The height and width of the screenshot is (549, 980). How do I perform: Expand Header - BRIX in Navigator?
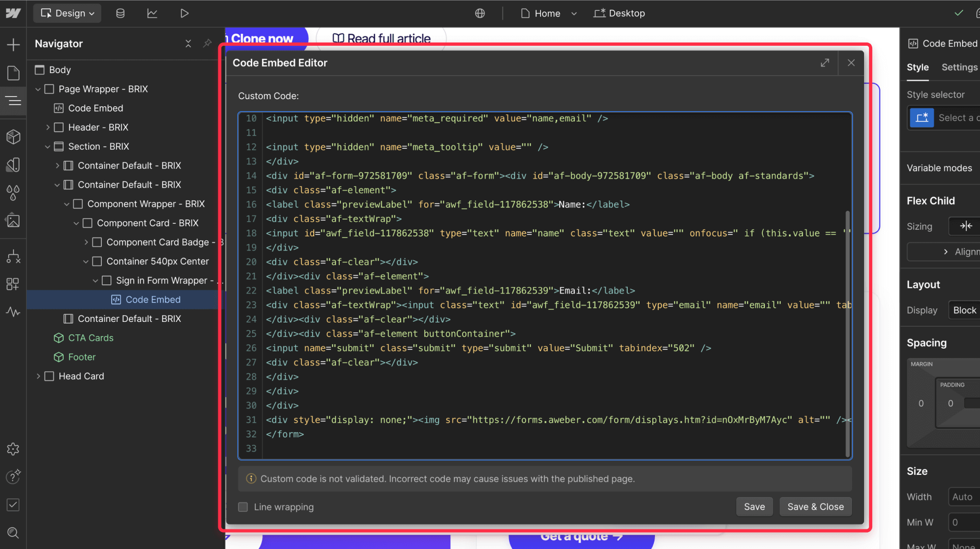pos(48,127)
